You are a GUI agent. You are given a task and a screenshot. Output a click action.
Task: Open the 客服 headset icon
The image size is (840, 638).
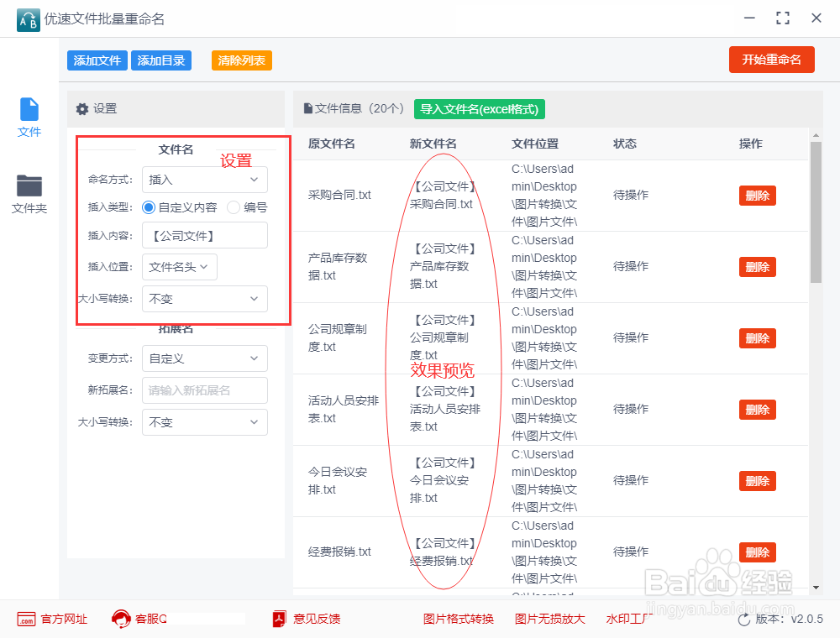click(121, 620)
